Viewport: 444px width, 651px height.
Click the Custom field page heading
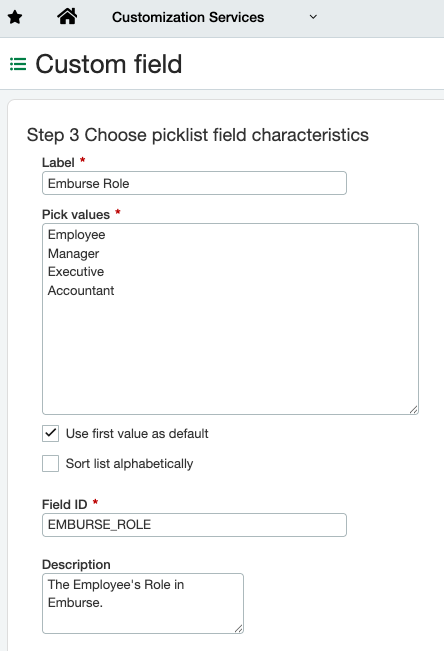[x=108, y=64]
